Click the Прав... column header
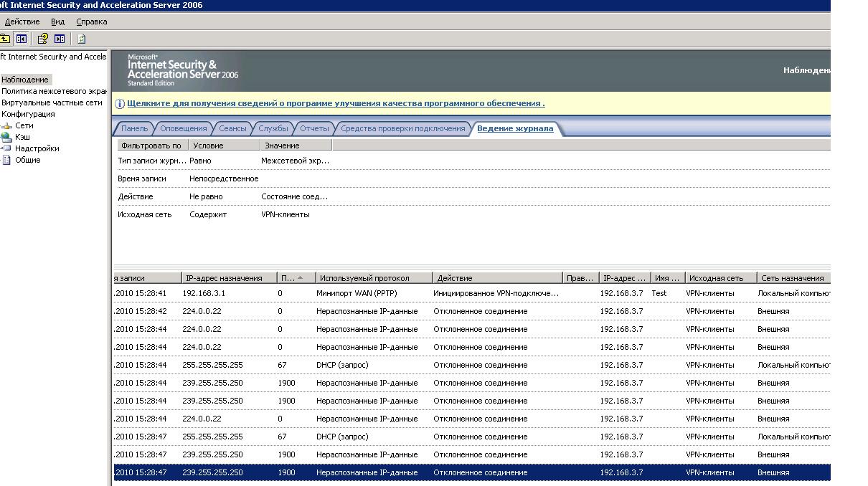 (581, 278)
